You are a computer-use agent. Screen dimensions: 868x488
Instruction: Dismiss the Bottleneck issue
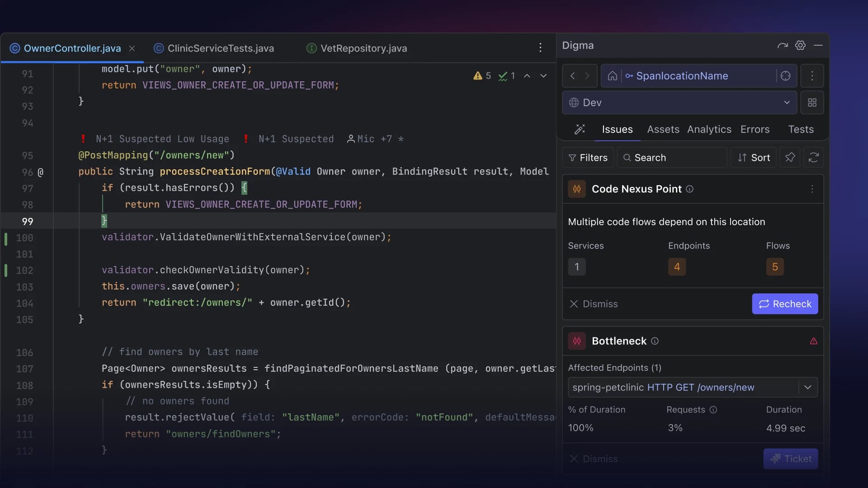[x=593, y=459]
